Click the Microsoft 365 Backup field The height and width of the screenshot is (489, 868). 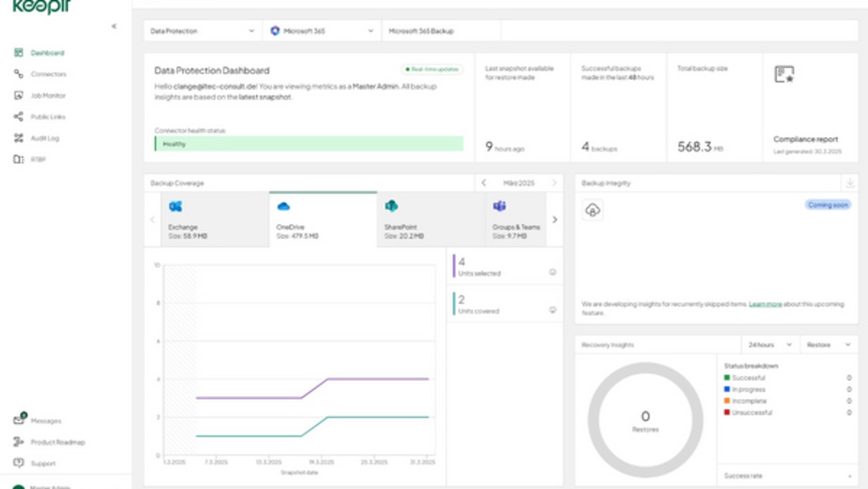point(441,31)
